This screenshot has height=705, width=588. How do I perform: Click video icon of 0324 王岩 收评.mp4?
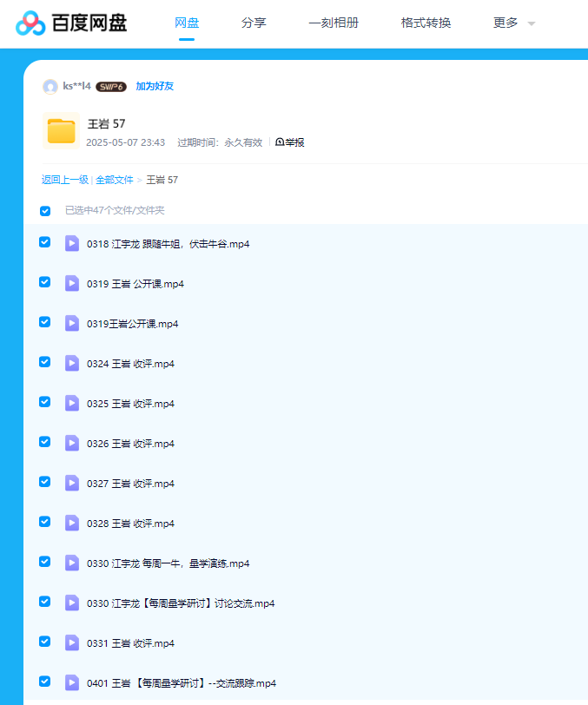point(72,363)
